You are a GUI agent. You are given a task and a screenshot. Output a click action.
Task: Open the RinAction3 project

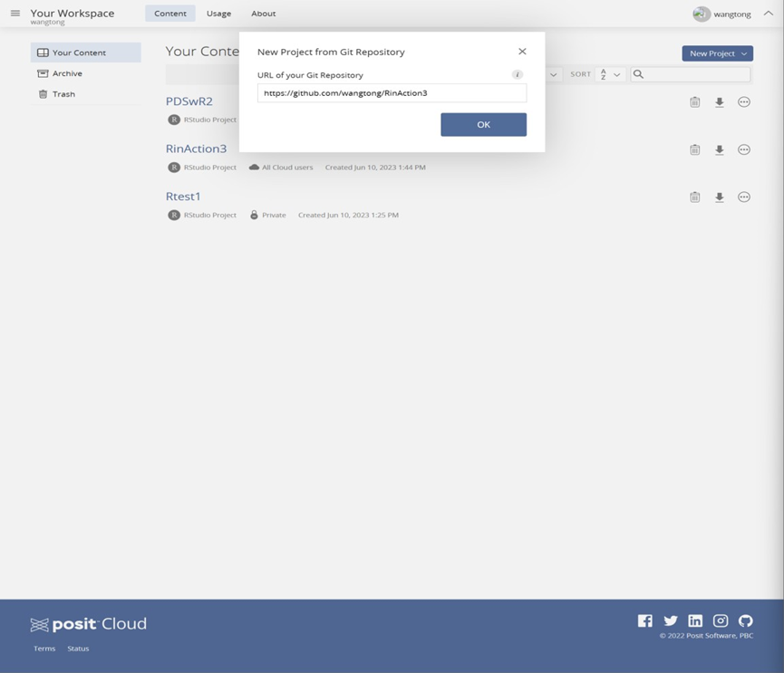196,149
